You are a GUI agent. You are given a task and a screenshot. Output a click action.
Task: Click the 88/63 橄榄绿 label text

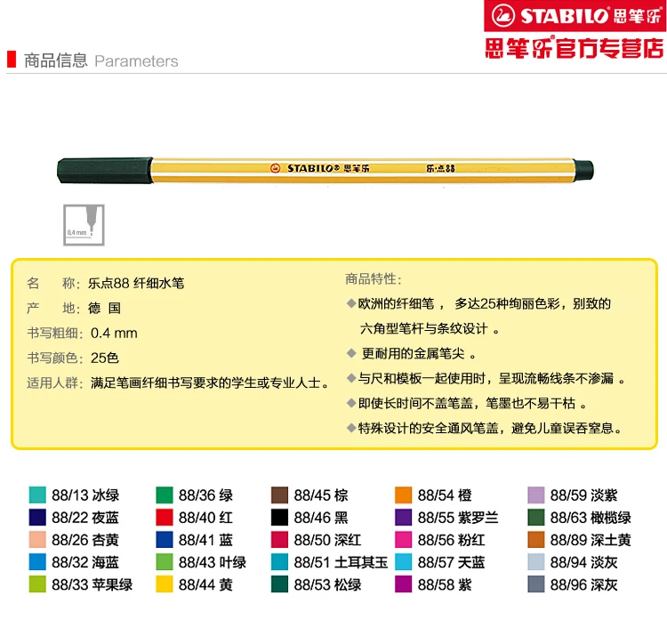pyautogui.click(x=591, y=518)
